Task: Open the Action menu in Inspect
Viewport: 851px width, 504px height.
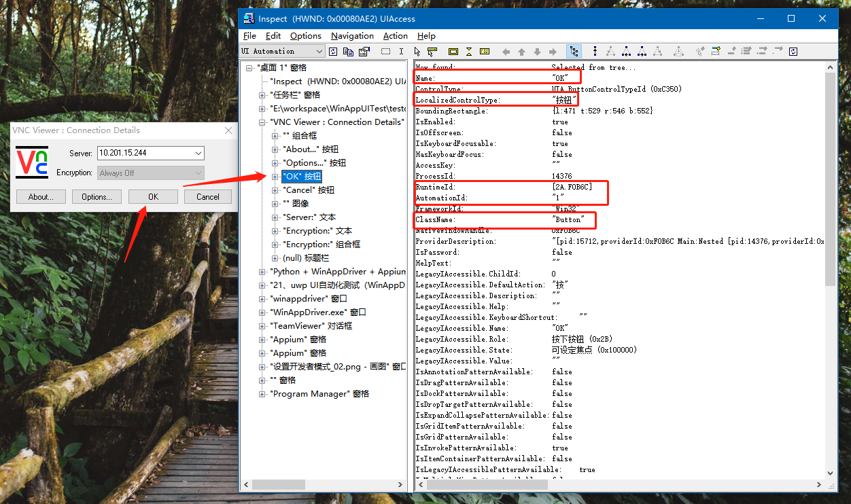Action: point(395,35)
